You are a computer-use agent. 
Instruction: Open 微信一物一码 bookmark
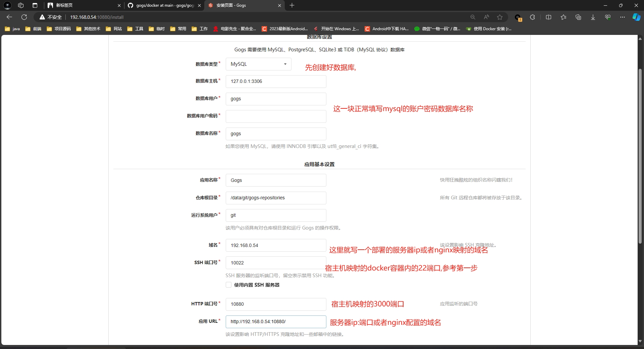tap(437, 29)
